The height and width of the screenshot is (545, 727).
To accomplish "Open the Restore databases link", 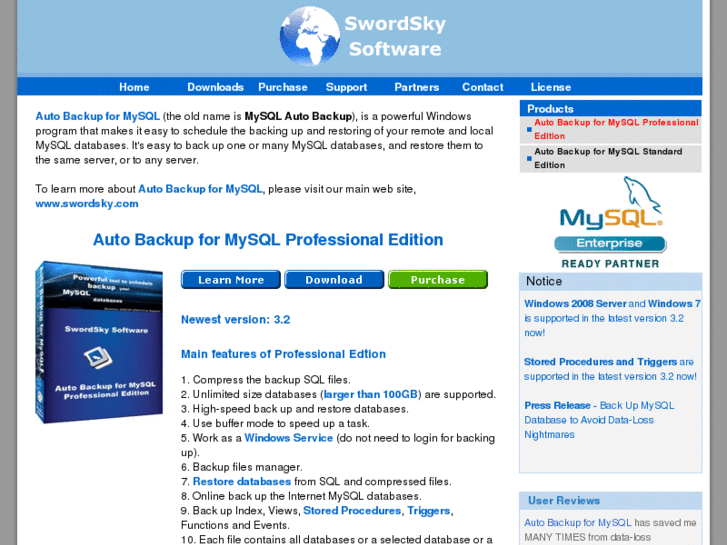I will (242, 481).
